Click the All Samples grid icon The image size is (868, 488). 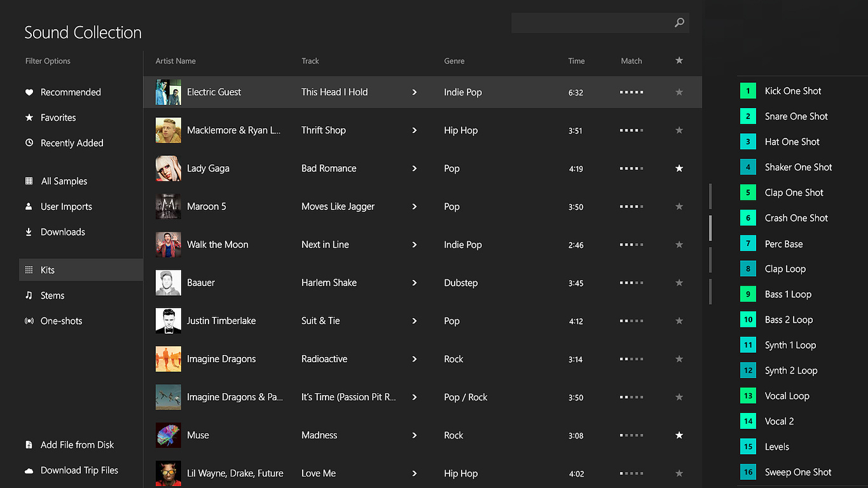[x=29, y=181]
